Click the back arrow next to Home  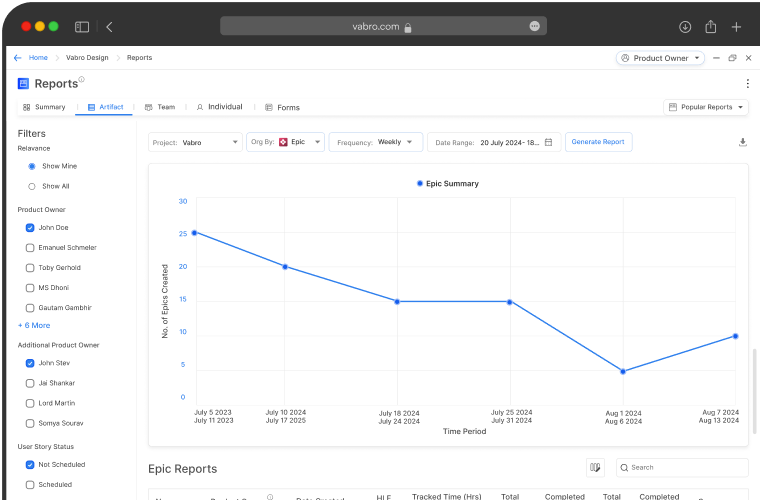pyautogui.click(x=18, y=58)
